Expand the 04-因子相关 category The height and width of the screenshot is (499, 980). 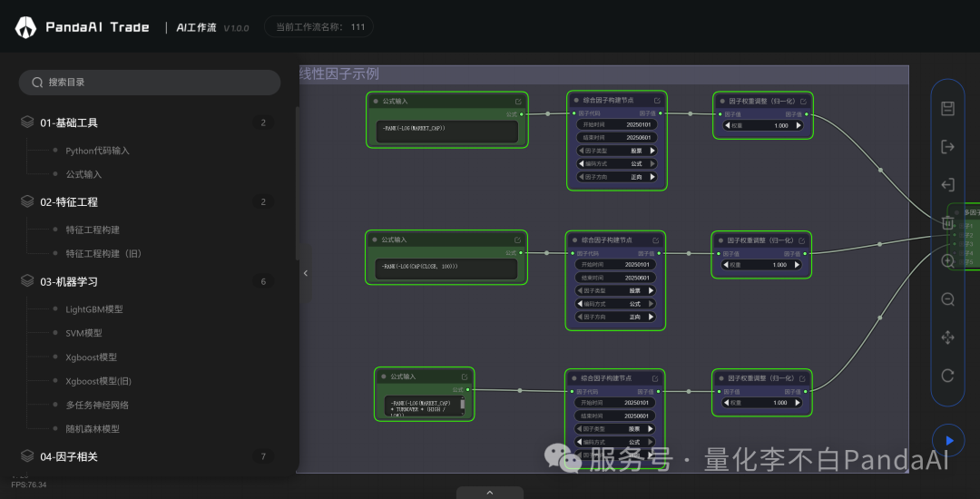[68, 456]
